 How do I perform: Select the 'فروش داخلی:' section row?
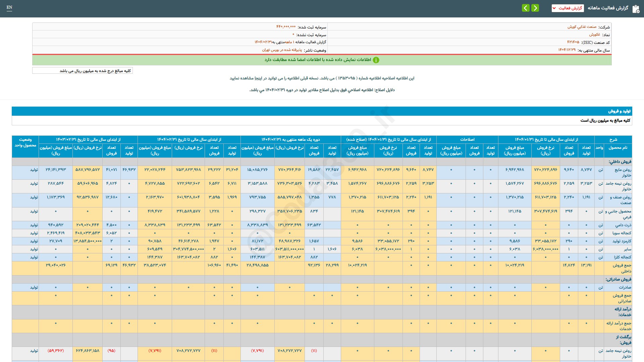coord(322,162)
